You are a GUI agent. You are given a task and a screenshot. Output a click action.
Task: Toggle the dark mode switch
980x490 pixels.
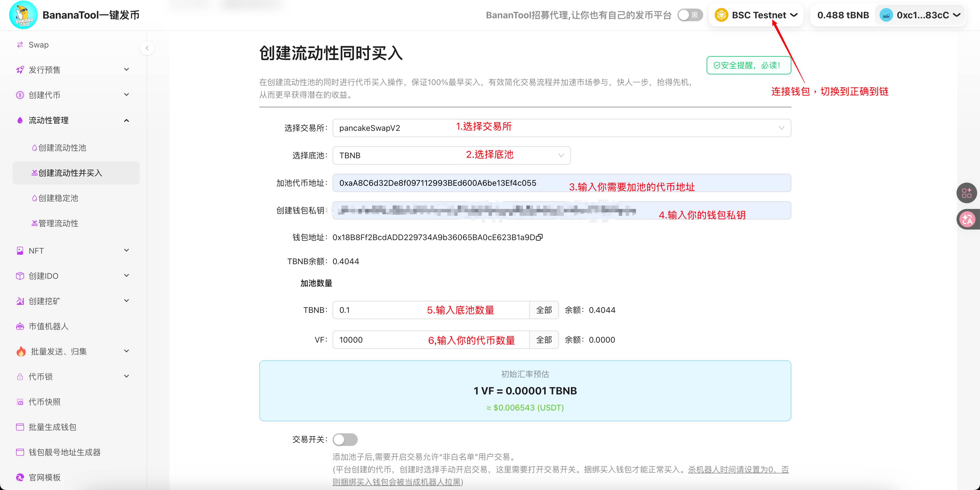pos(690,15)
